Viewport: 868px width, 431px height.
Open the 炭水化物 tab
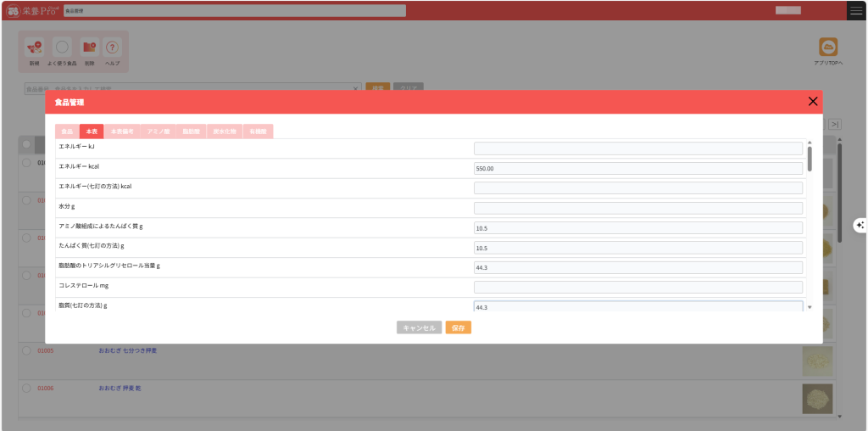224,132
